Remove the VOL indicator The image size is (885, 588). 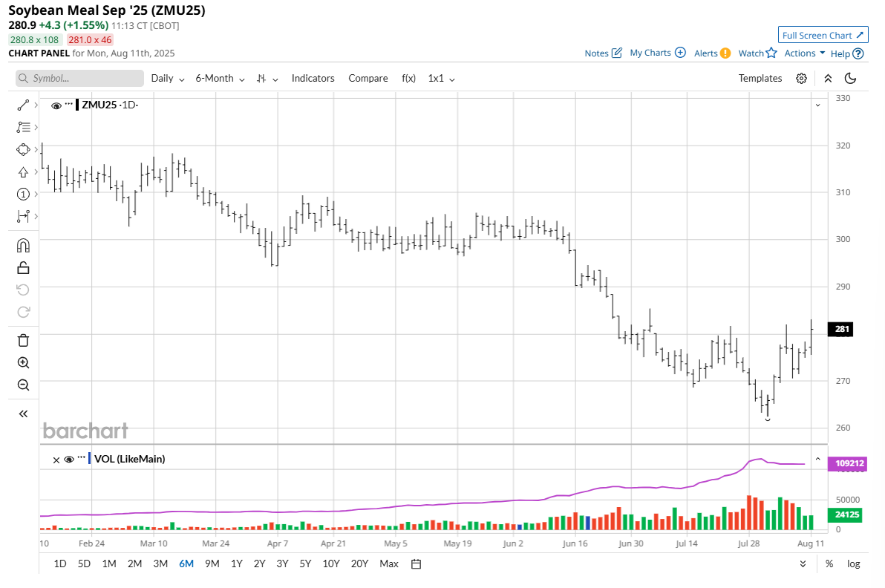[56, 460]
